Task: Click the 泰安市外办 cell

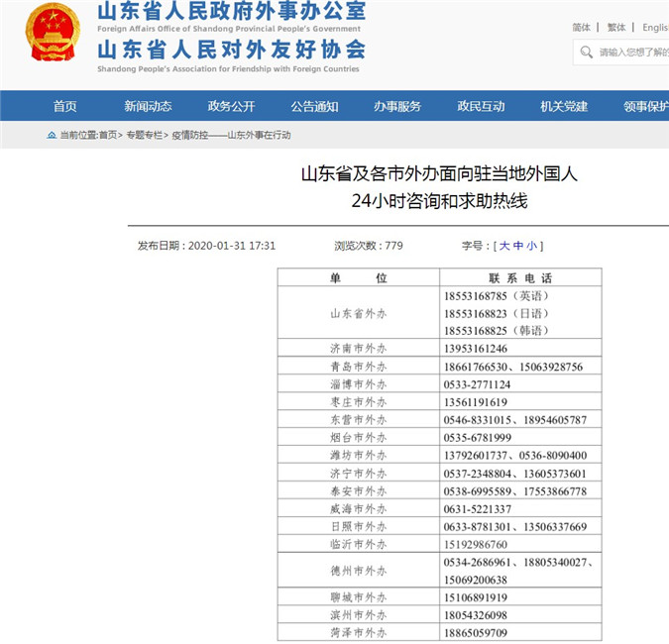Action: 359,490
